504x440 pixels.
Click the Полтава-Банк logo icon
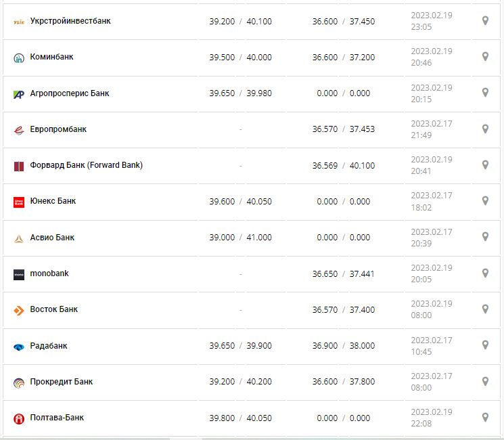click(x=19, y=418)
